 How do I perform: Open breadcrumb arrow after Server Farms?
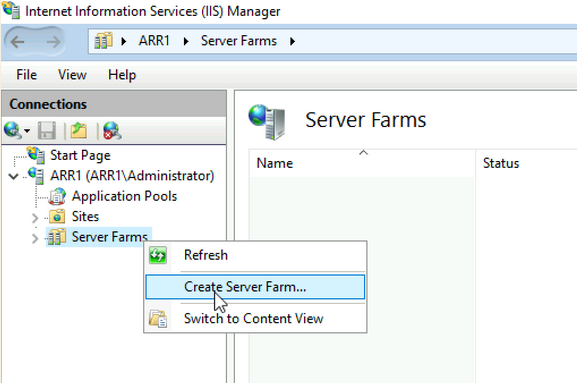292,41
